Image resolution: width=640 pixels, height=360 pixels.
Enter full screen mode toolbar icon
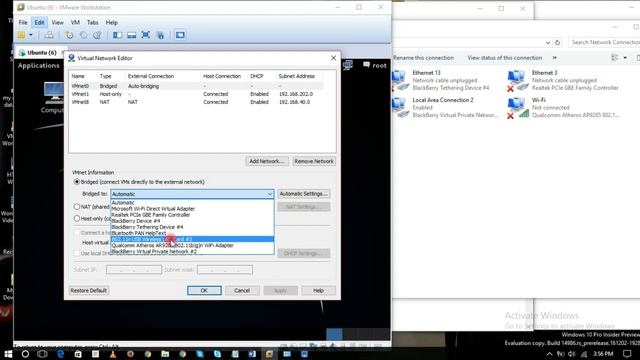pyautogui.click(x=146, y=35)
